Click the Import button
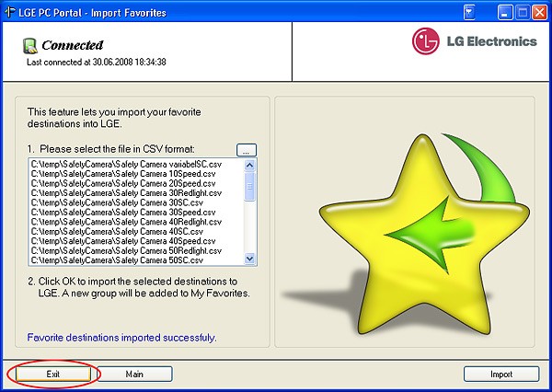Image resolution: width=552 pixels, height=392 pixels. point(501,374)
